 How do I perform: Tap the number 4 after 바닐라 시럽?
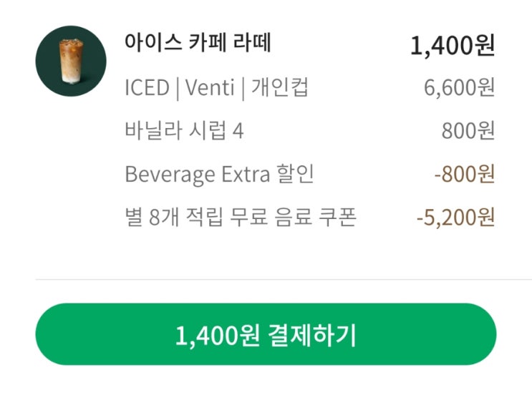click(x=238, y=132)
